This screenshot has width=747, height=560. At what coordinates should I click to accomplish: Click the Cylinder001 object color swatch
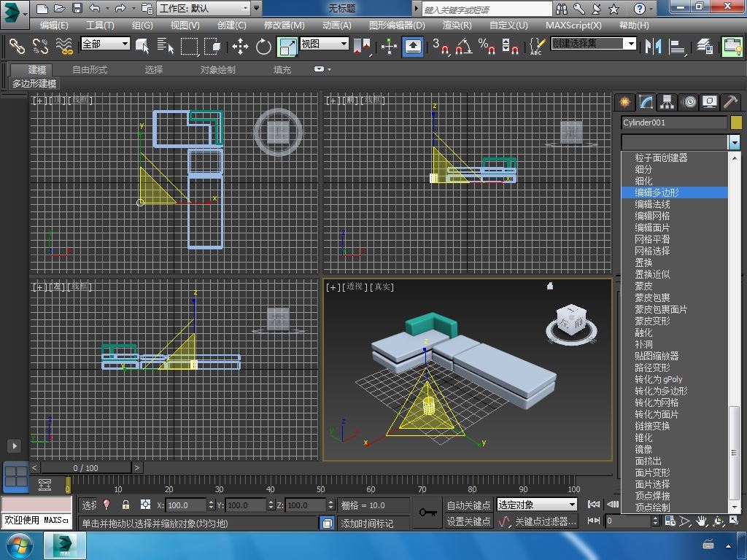point(736,122)
